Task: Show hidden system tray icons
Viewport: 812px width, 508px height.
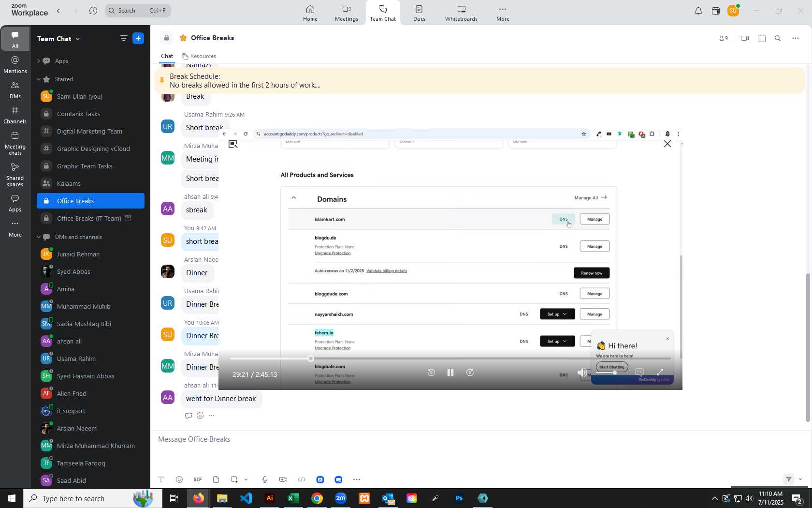Action: (x=714, y=498)
